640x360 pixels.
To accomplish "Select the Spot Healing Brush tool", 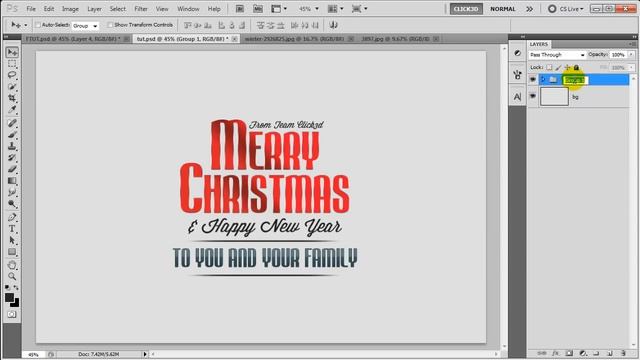I will [x=12, y=123].
